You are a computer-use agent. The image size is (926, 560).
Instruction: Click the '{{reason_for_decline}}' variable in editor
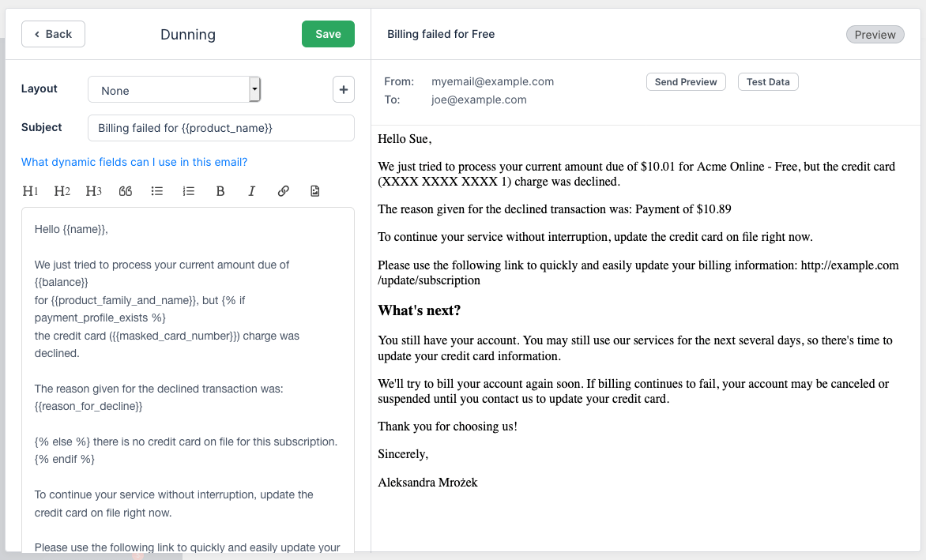point(88,407)
